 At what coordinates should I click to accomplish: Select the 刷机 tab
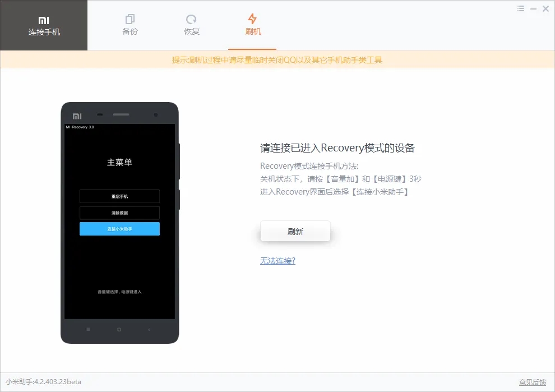point(253,25)
